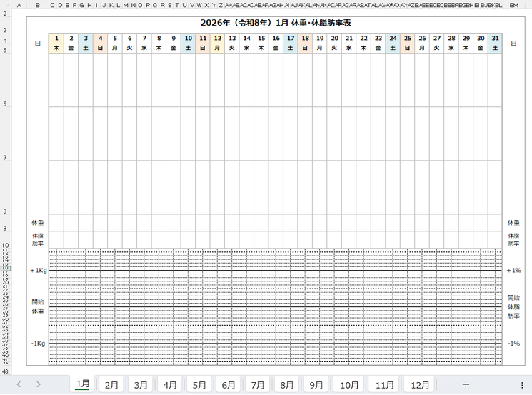Switch to the 2月 sheet tab
Image resolution: width=532 pixels, height=395 pixels.
tap(112, 384)
